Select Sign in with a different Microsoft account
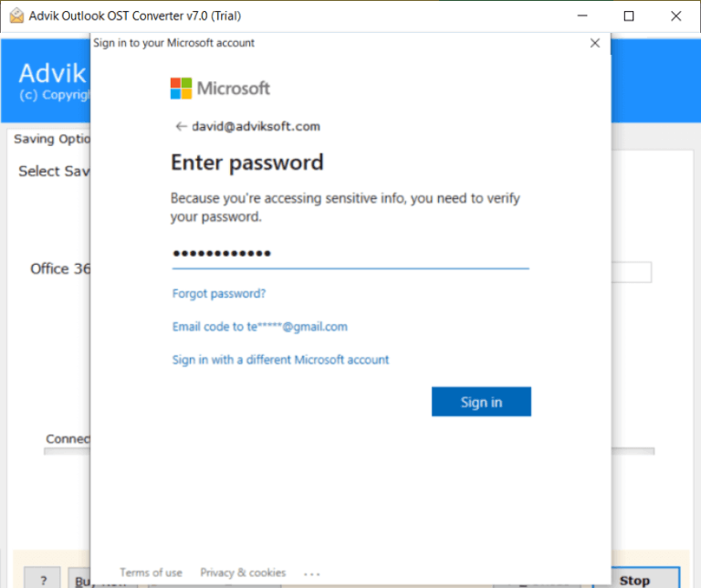The image size is (701, 588). (x=280, y=360)
